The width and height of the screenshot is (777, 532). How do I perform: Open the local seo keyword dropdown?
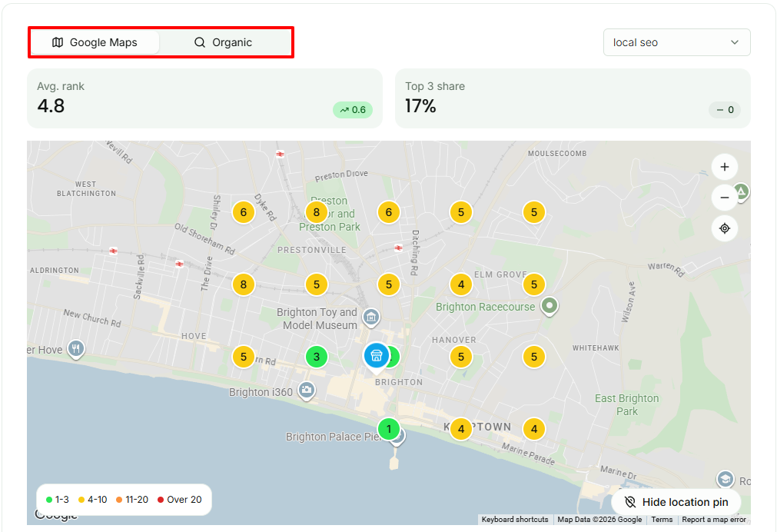tap(676, 42)
